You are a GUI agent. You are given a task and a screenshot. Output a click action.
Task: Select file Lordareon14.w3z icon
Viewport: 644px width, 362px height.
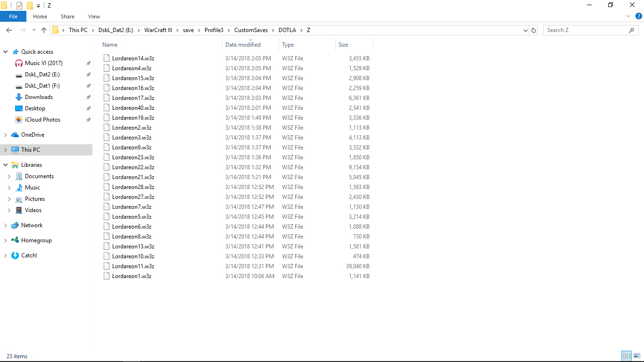[x=106, y=58]
